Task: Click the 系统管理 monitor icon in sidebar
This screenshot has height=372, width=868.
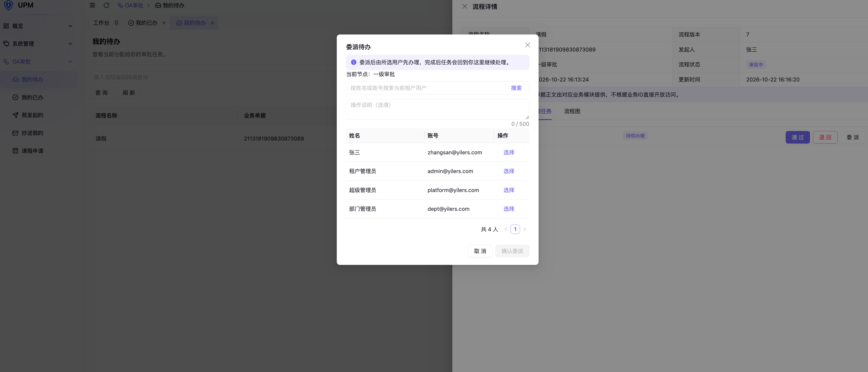Action: [6, 44]
